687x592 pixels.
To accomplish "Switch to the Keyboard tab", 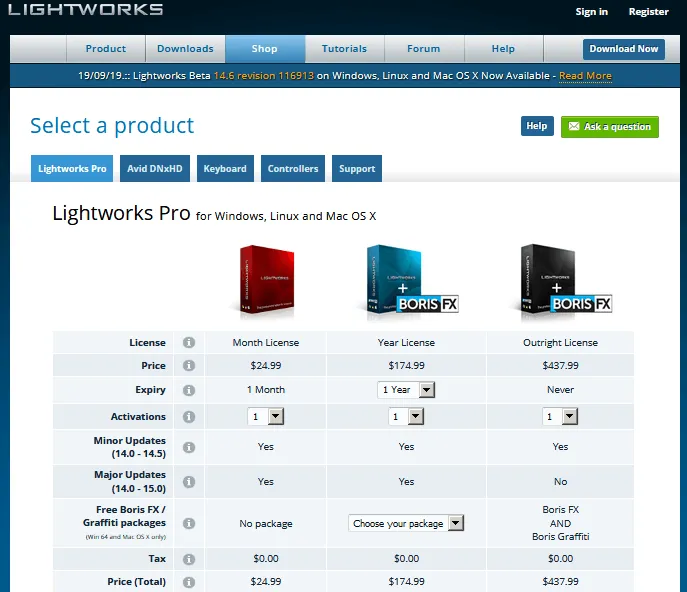I will tap(225, 168).
